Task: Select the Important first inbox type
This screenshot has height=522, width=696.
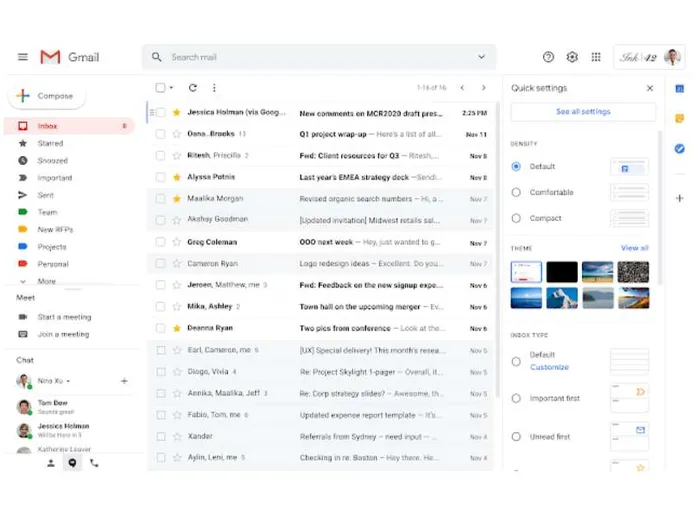Action: [x=516, y=398]
